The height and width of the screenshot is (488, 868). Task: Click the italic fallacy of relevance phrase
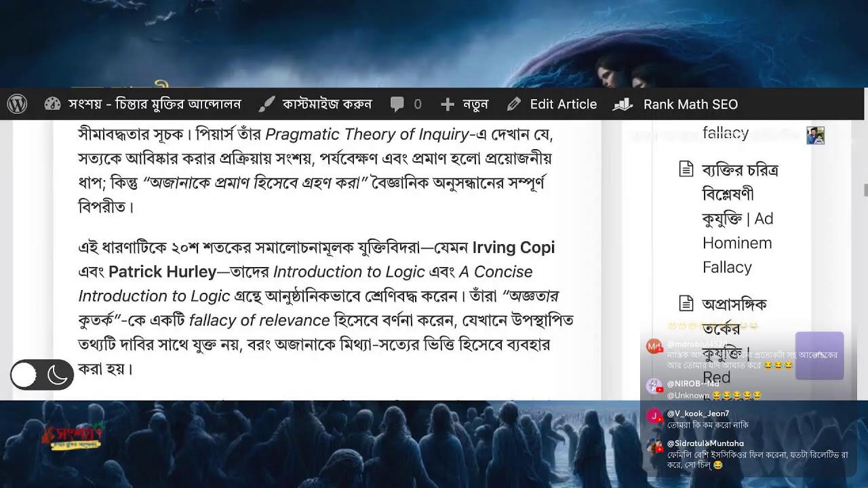click(259, 321)
